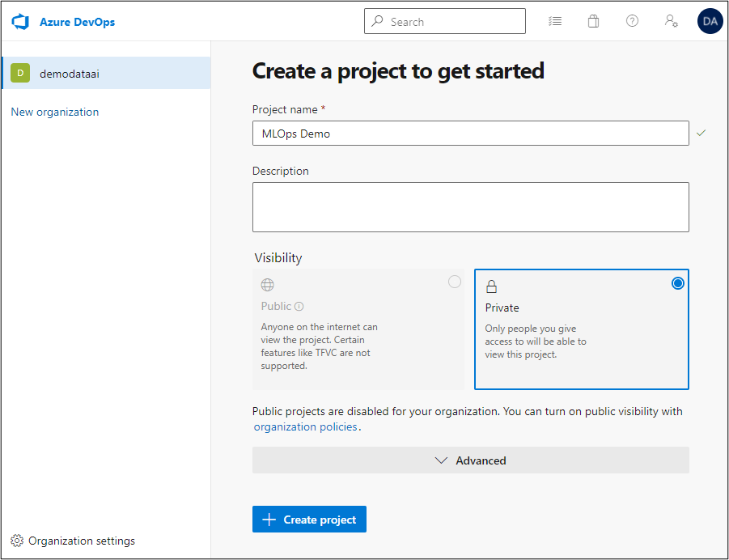Click the demodataai organization avatar
This screenshot has width=729, height=560.
click(x=20, y=73)
